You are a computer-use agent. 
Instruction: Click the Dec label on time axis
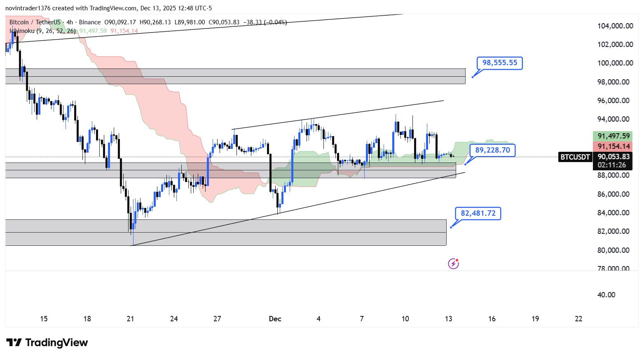coord(275,319)
